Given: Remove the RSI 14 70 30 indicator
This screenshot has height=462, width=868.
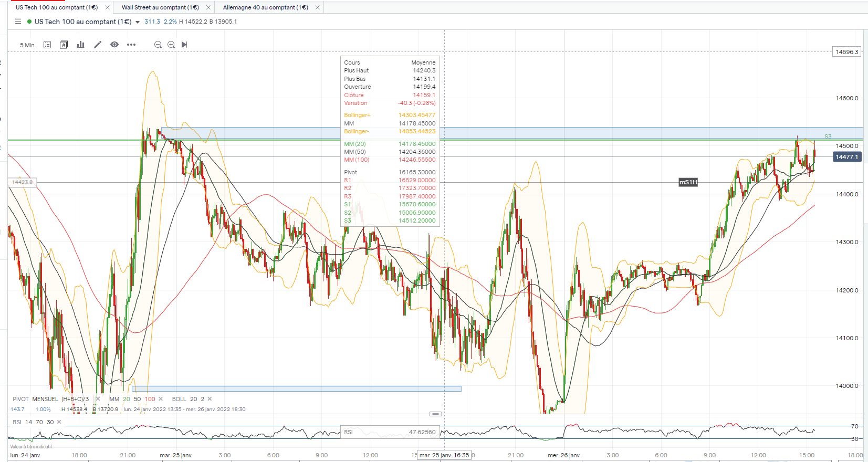Looking at the screenshot, I should click(59, 422).
